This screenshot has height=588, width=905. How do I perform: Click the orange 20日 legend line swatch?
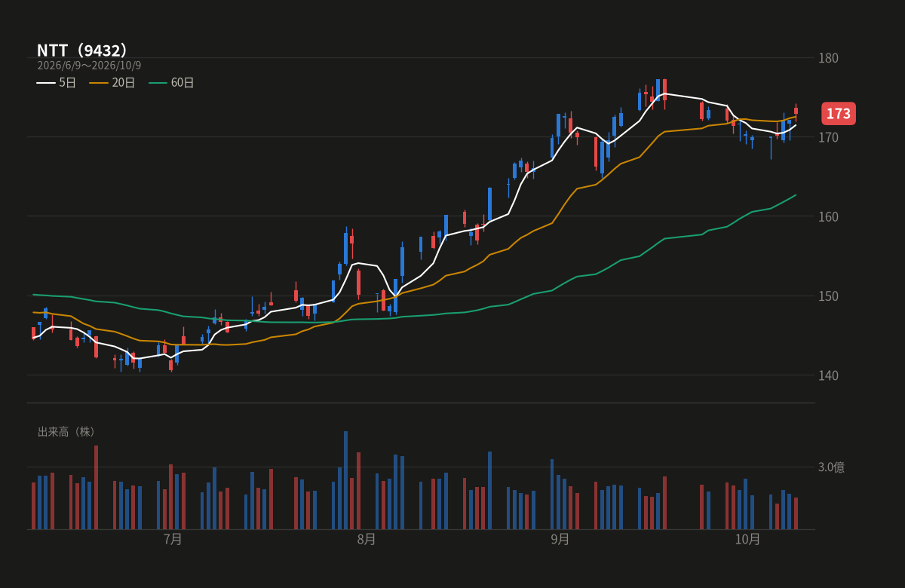[x=99, y=83]
